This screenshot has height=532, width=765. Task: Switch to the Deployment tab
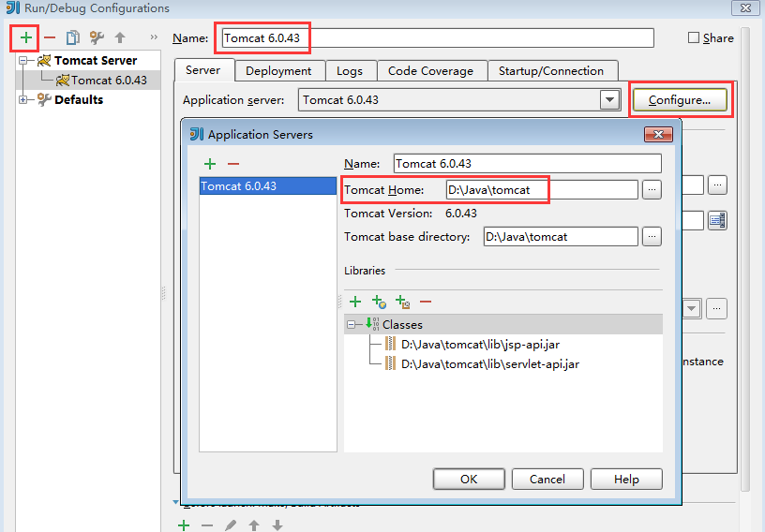[x=278, y=71]
